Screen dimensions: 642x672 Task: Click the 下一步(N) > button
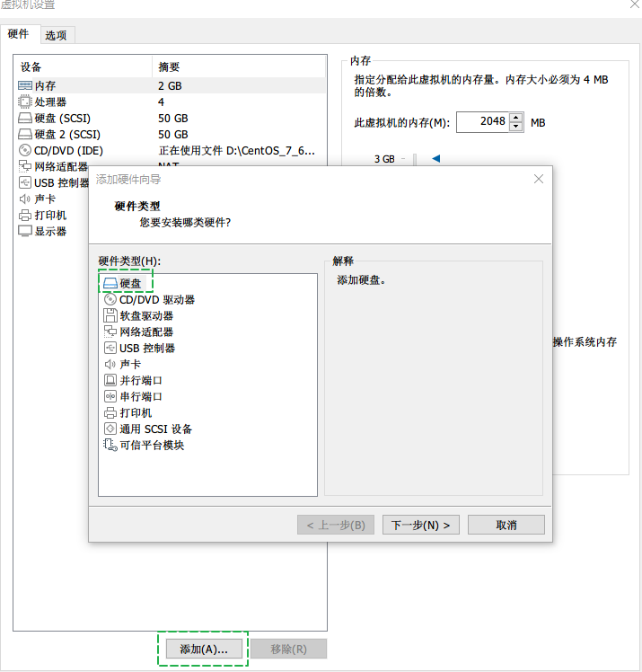tap(421, 525)
